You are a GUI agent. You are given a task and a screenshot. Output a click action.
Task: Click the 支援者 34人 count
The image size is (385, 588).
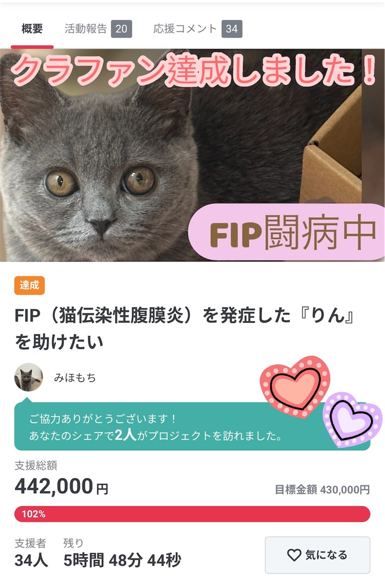(31, 553)
